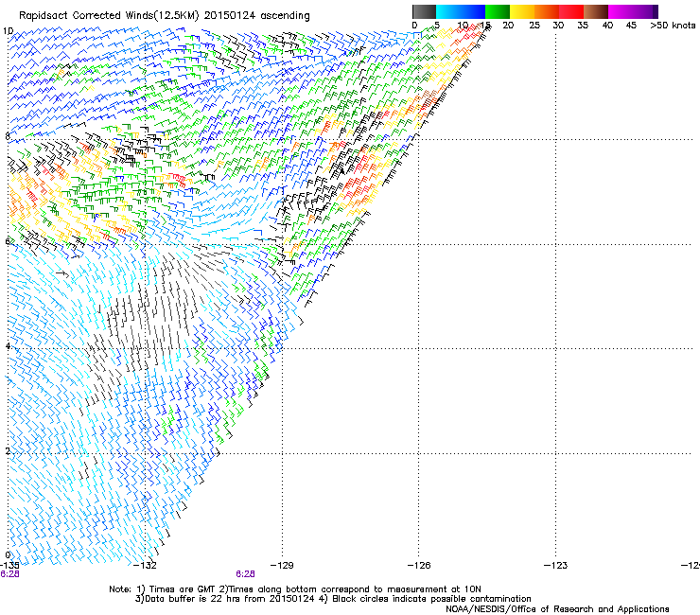This screenshot has width=700, height=615.
Task: Click the brown 35-40 knots legend segment
Action: coord(596,11)
